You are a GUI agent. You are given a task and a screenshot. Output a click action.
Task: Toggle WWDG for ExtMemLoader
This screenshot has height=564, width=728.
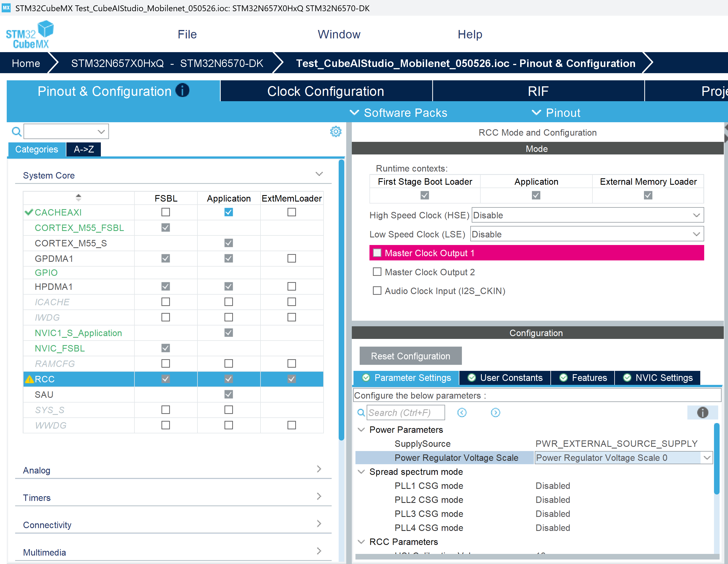point(292,425)
